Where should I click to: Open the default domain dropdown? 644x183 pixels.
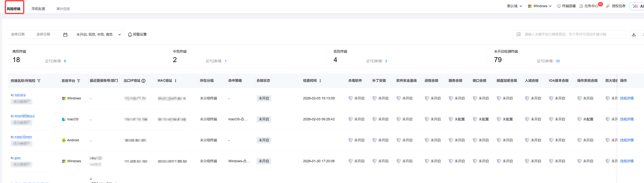pyautogui.click(x=514, y=6)
